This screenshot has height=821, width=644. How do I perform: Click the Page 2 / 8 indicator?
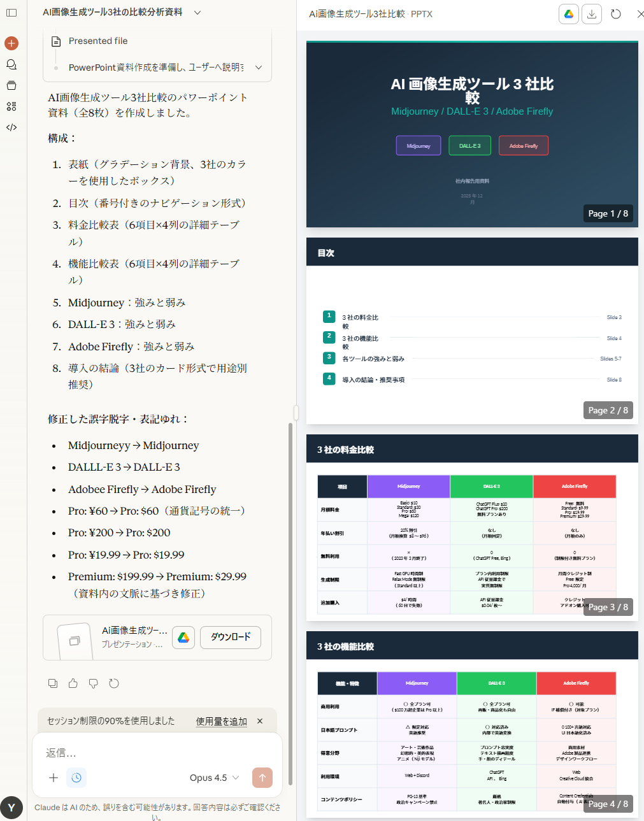coord(608,410)
